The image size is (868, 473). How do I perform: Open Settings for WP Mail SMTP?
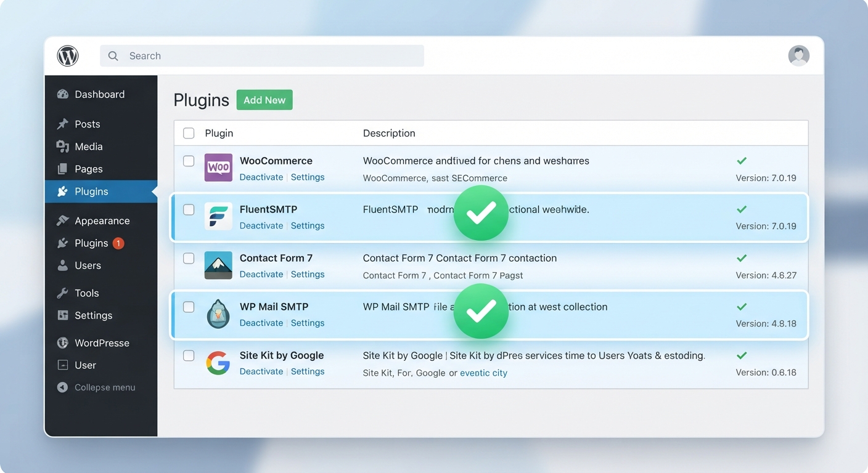pos(308,323)
